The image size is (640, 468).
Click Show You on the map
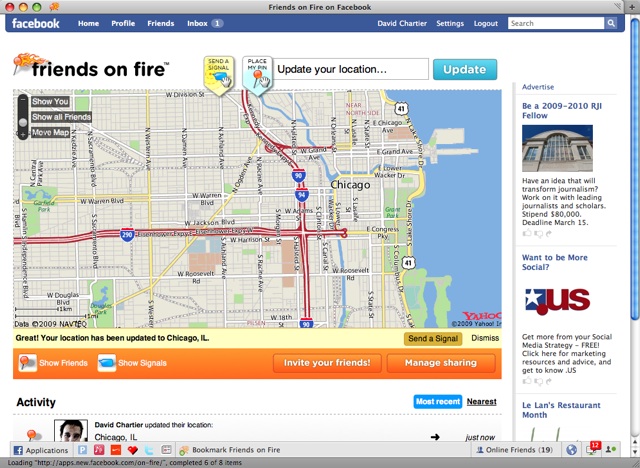pyautogui.click(x=50, y=102)
